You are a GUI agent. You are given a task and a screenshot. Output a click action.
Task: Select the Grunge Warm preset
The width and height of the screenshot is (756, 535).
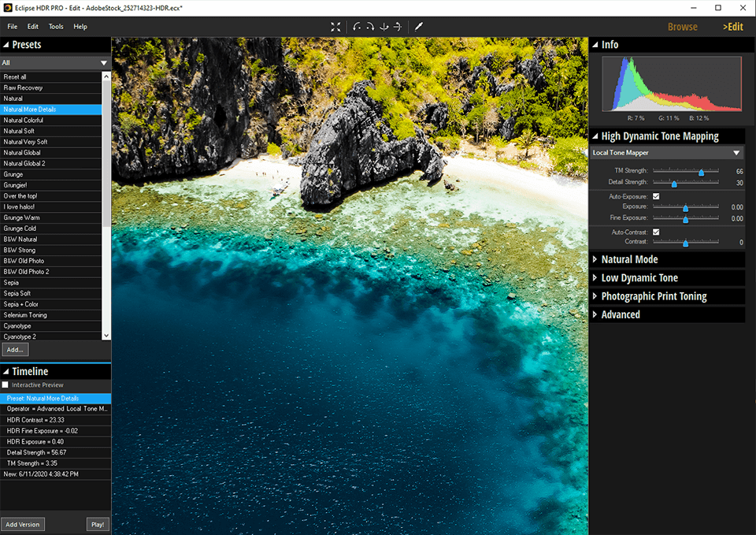click(21, 217)
